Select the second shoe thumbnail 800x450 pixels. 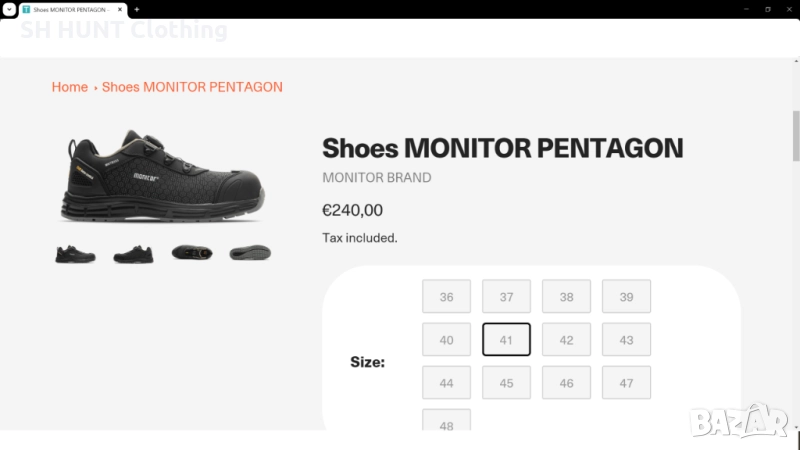[x=133, y=254]
